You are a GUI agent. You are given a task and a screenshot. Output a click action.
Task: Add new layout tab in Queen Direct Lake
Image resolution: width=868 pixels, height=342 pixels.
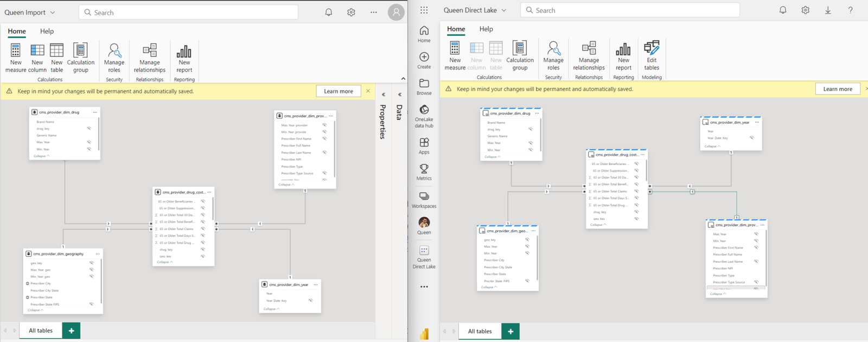coord(510,331)
